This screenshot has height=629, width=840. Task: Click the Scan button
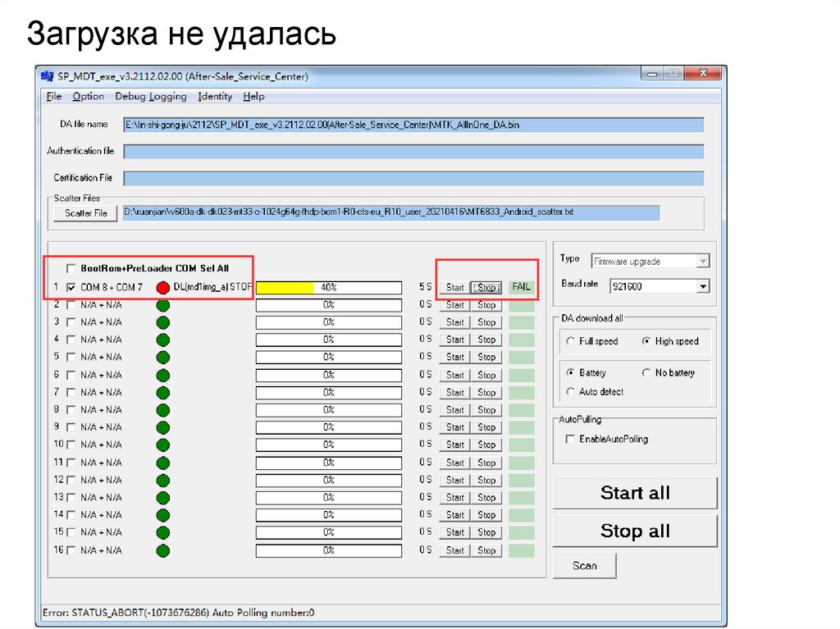584,566
